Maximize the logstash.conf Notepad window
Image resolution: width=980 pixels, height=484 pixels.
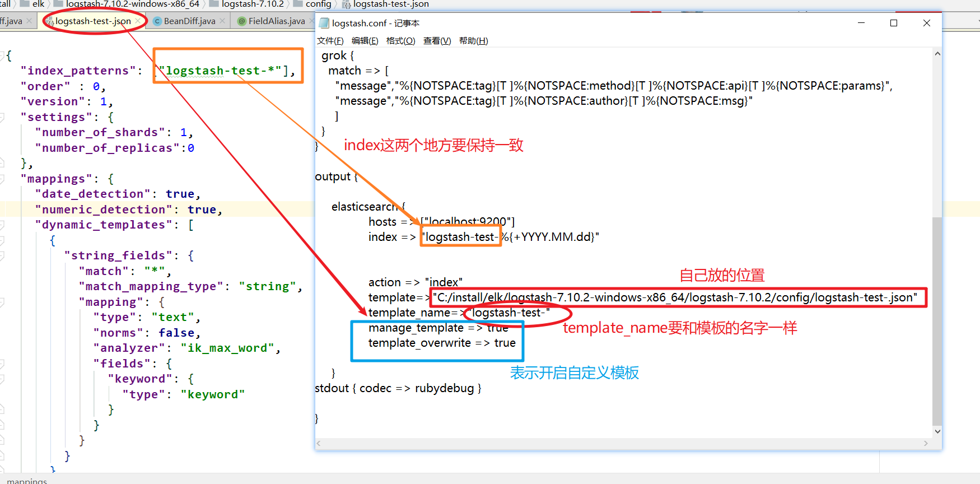point(894,23)
